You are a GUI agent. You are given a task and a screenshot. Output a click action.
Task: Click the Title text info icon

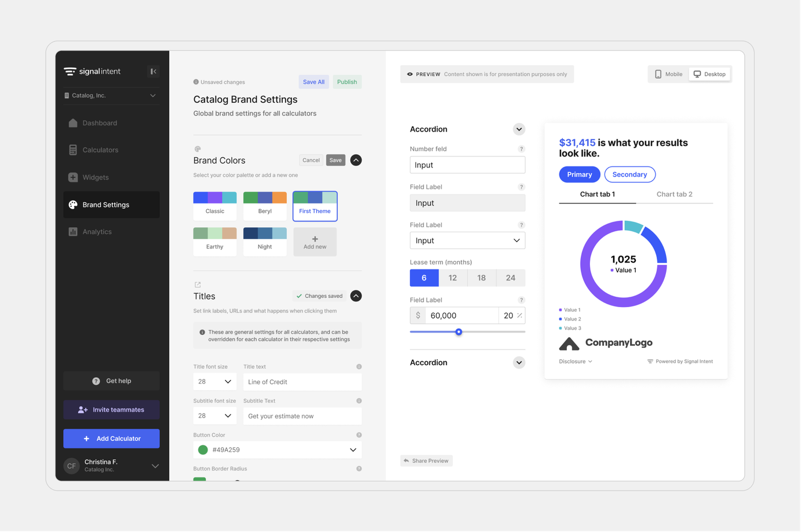tap(359, 367)
